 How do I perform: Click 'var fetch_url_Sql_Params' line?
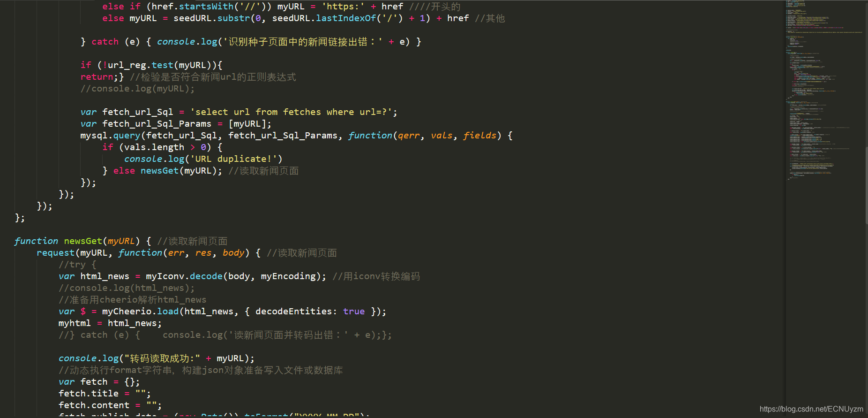pos(176,124)
